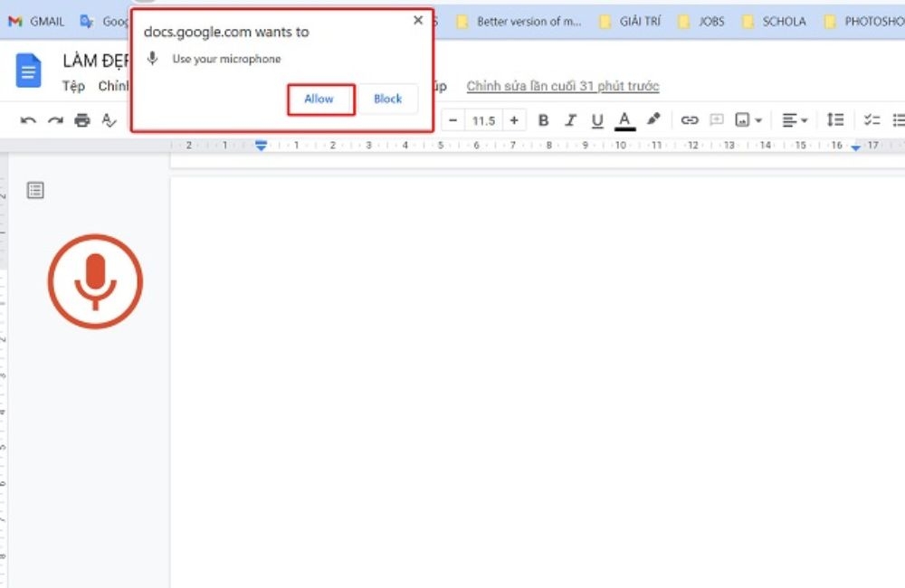Open the Better version of m... bookmark folder

pos(519,22)
